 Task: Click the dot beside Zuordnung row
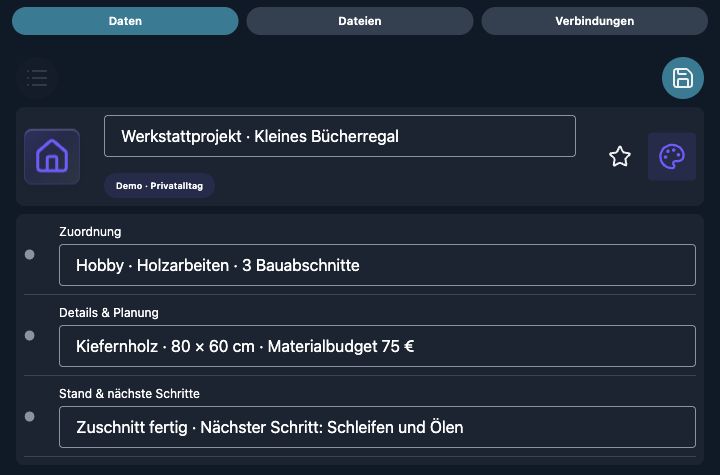tap(29, 254)
